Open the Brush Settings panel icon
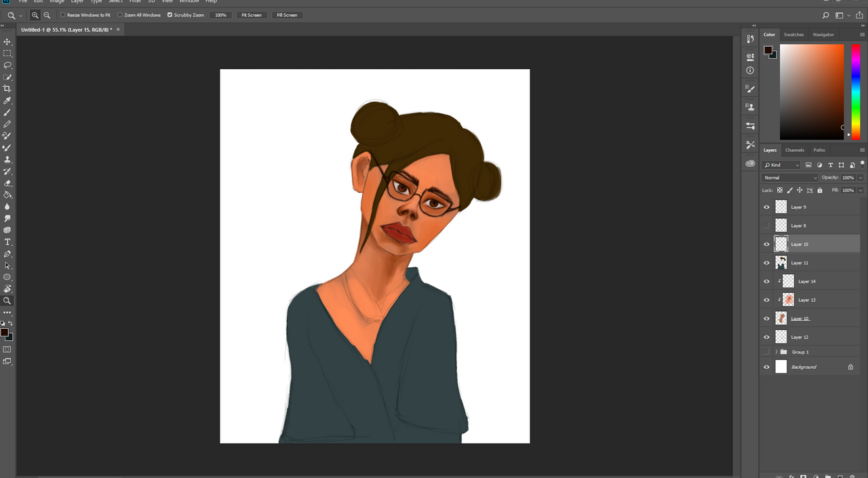 pos(750,89)
